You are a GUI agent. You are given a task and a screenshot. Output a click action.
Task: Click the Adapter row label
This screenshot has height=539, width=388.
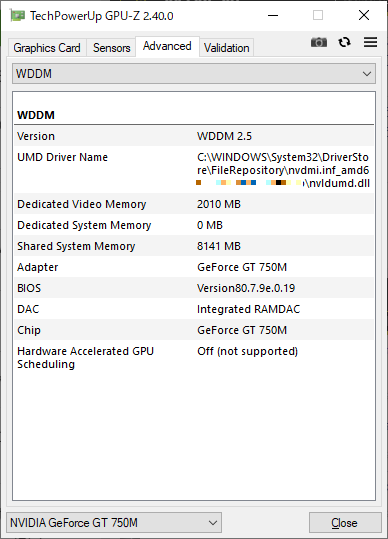coord(37,267)
